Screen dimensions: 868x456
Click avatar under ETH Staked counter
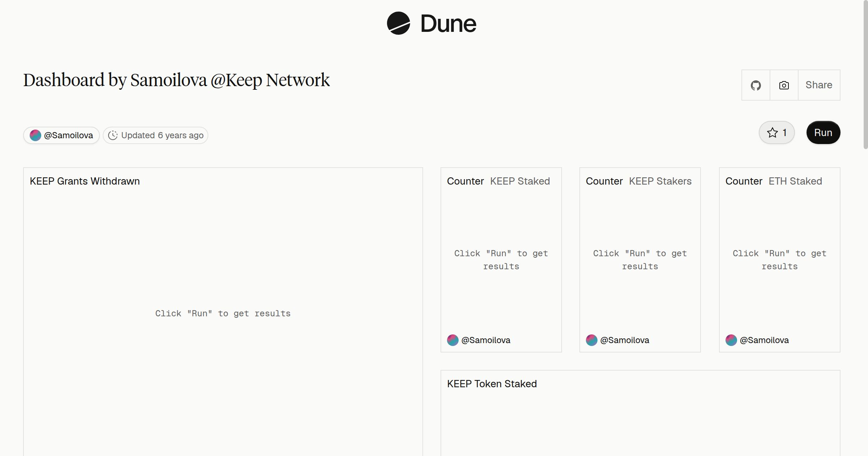[x=731, y=340]
